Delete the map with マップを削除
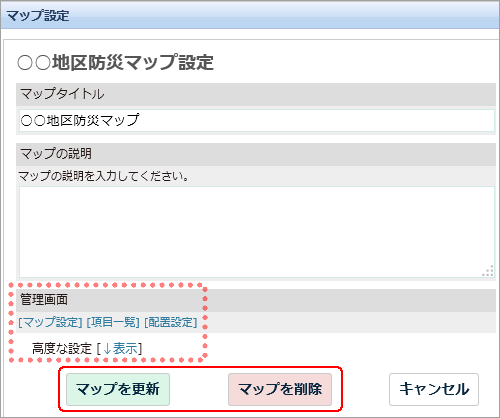The height and width of the screenshot is (418, 500). 280,389
